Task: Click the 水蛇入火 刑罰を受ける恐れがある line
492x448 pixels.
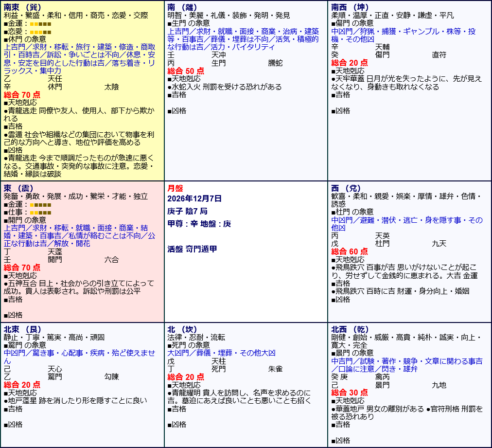Action: [224, 87]
